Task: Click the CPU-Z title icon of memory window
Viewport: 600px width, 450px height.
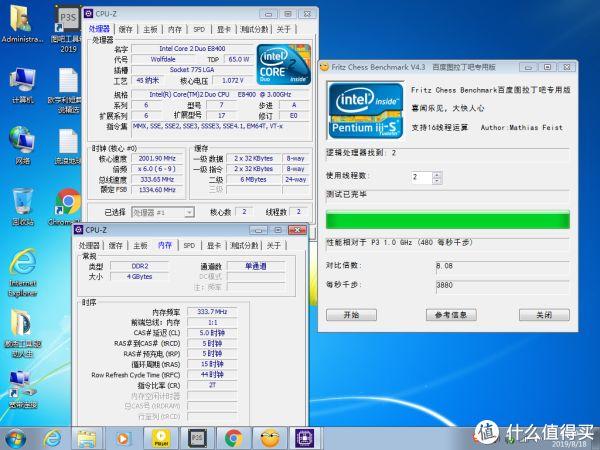Action: click(78, 230)
